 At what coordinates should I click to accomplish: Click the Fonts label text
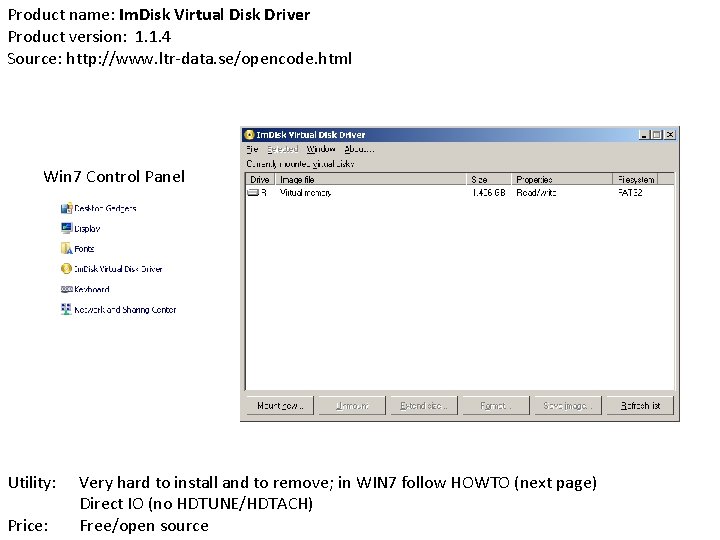coord(84,249)
